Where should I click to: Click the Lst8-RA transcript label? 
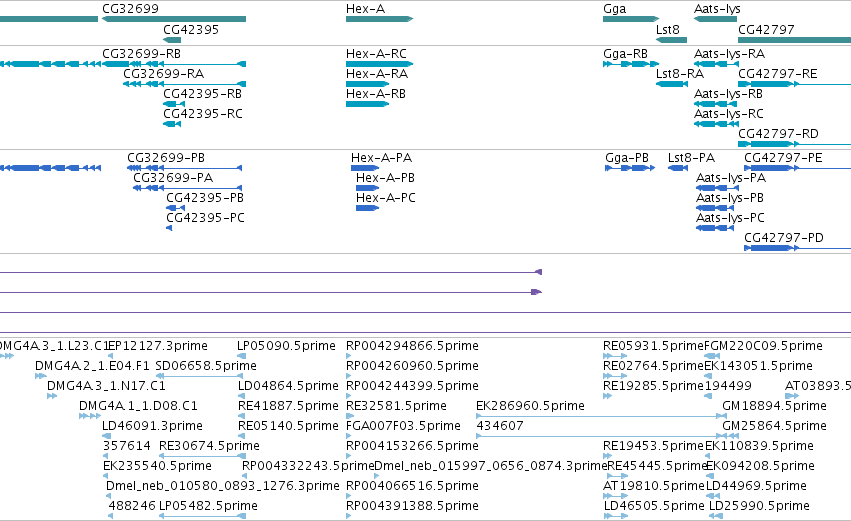pos(679,74)
